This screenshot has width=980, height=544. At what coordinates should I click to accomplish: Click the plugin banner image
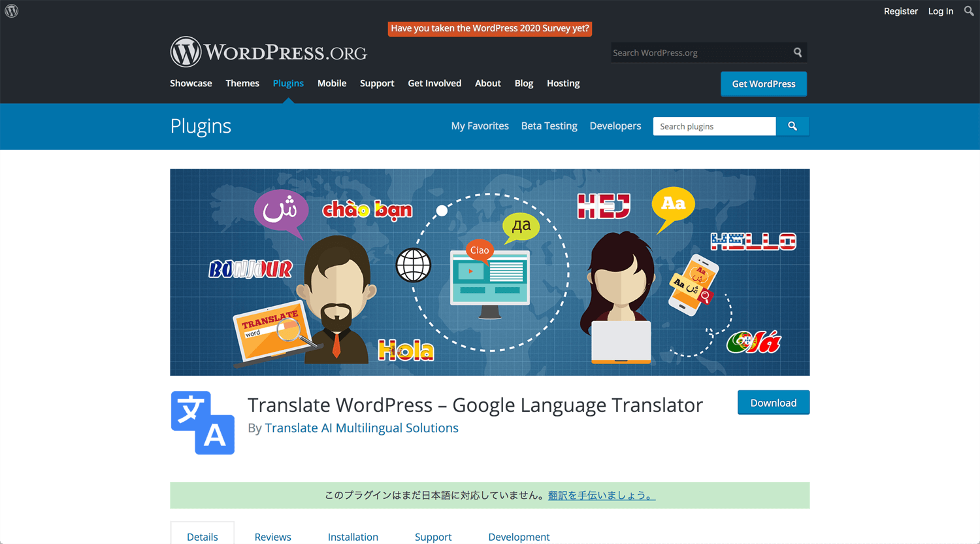[490, 272]
